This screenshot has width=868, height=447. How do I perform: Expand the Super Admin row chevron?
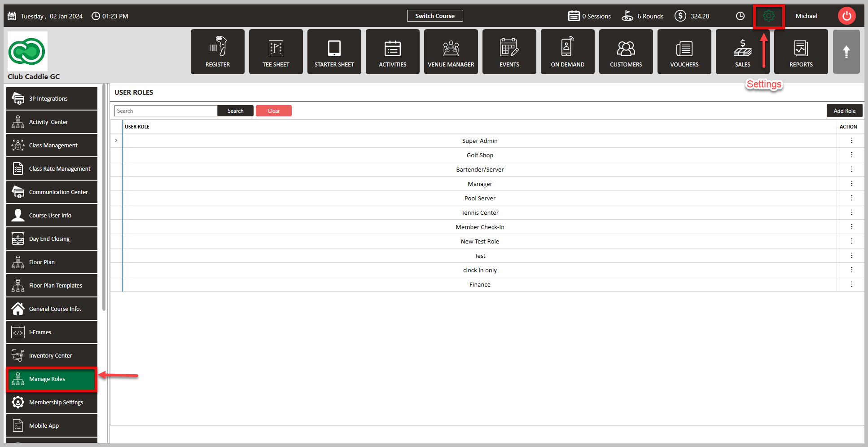coord(116,141)
